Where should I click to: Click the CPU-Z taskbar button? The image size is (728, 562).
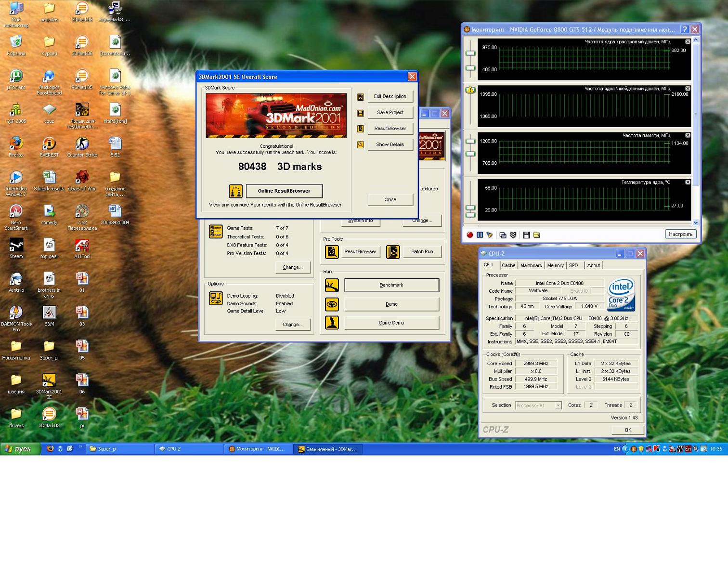[189, 449]
